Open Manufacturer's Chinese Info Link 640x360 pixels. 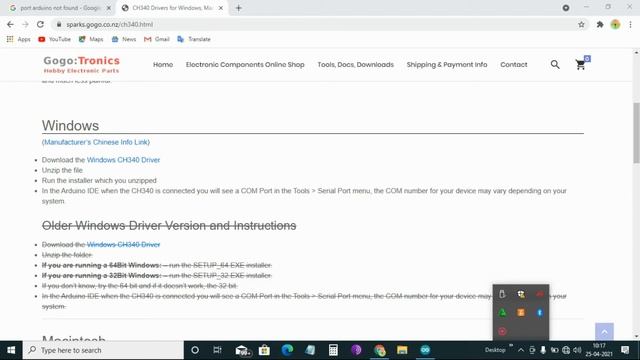tap(96, 142)
